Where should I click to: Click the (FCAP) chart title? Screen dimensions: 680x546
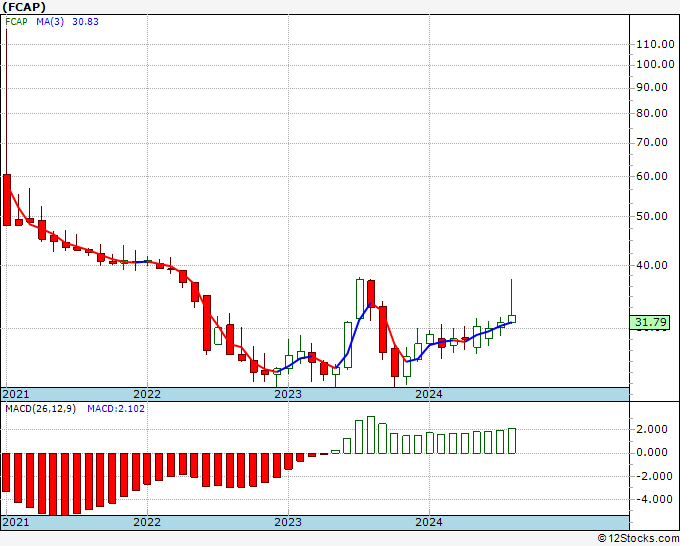point(24,7)
